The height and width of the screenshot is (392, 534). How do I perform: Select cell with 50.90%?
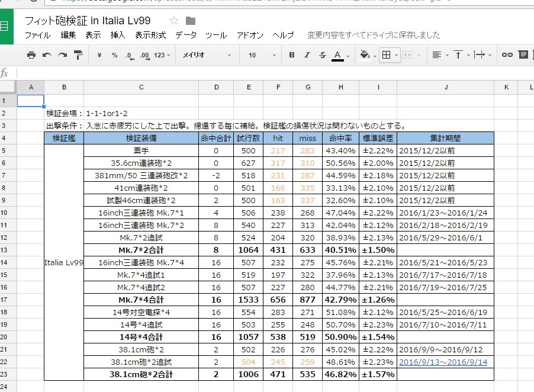pyautogui.click(x=341, y=337)
